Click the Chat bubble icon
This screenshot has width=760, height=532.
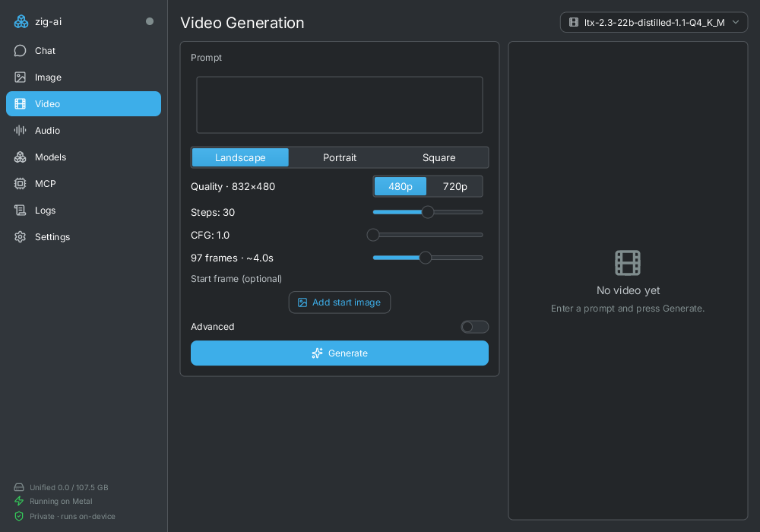tap(20, 51)
